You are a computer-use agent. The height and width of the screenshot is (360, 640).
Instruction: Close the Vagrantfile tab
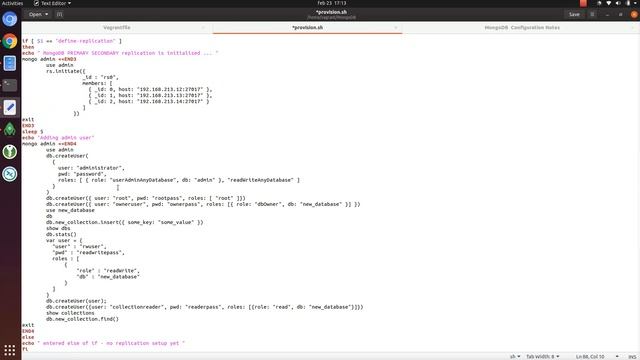point(203,28)
